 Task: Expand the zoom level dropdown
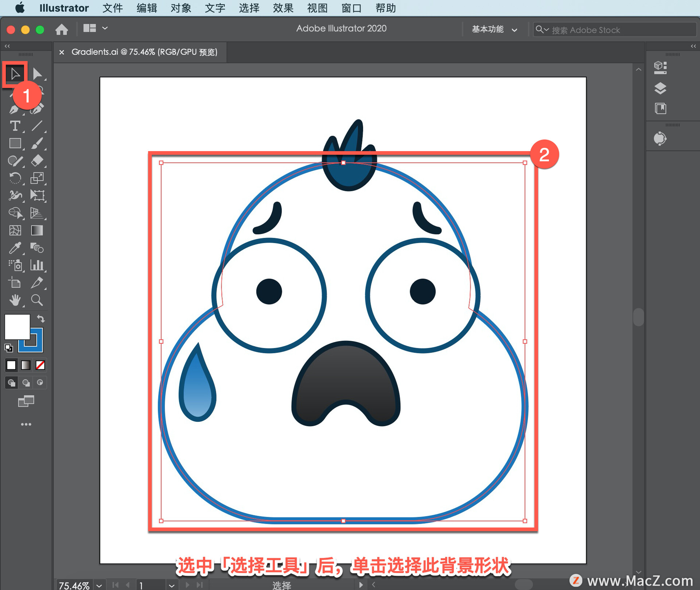(x=99, y=585)
